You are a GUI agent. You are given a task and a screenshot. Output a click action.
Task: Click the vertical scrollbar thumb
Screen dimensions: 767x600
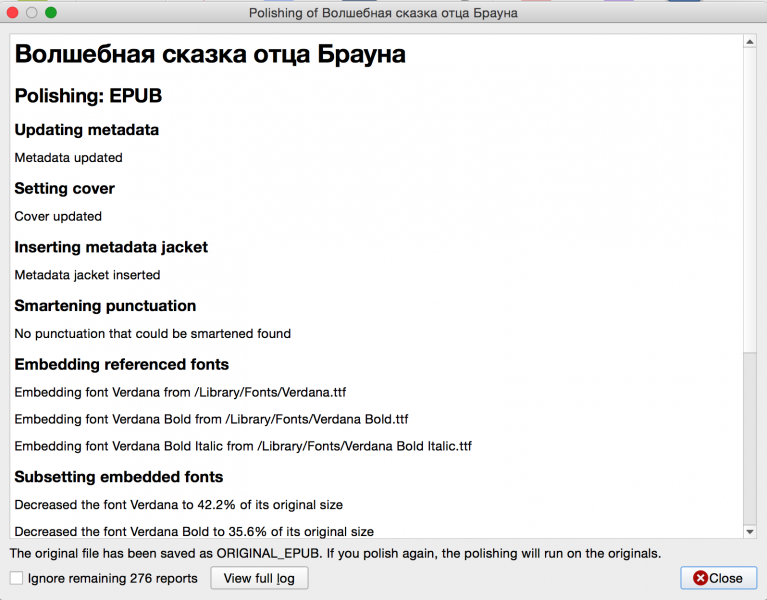pos(750,200)
